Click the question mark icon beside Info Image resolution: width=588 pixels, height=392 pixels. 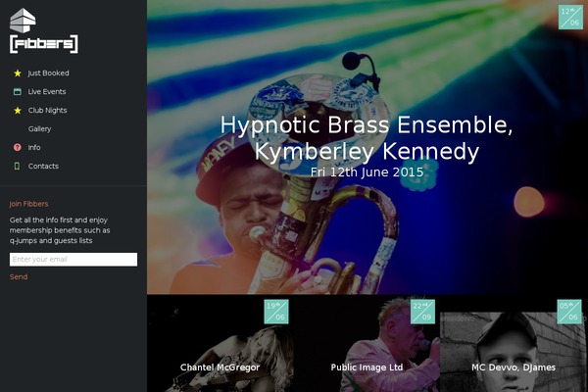point(18,147)
